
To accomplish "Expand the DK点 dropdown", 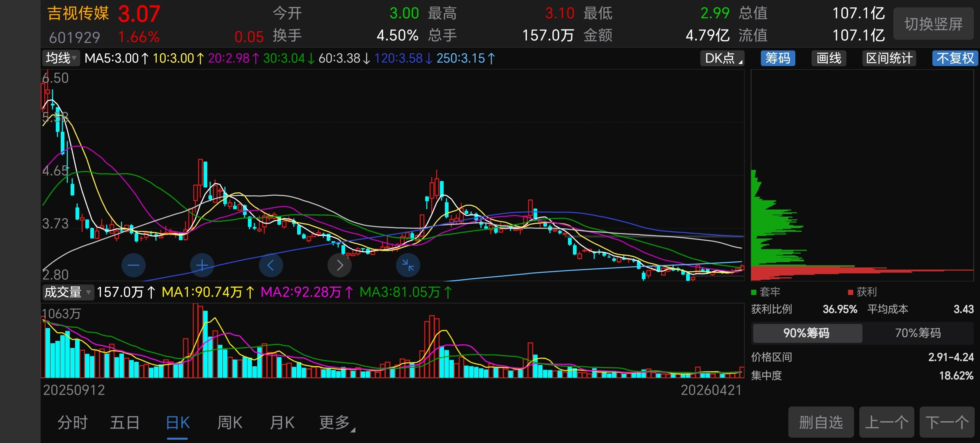I will 722,58.
